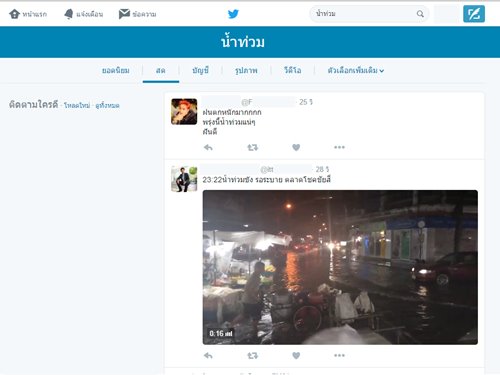The image size is (500, 375).
Task: Click หน้าแรก label in top bar
Action: (35, 14)
